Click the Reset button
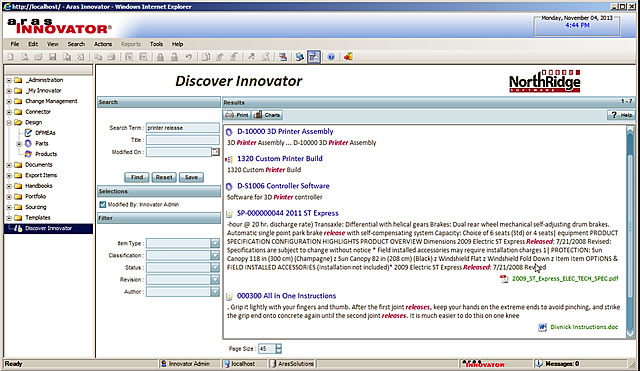640x371 pixels. tap(164, 177)
